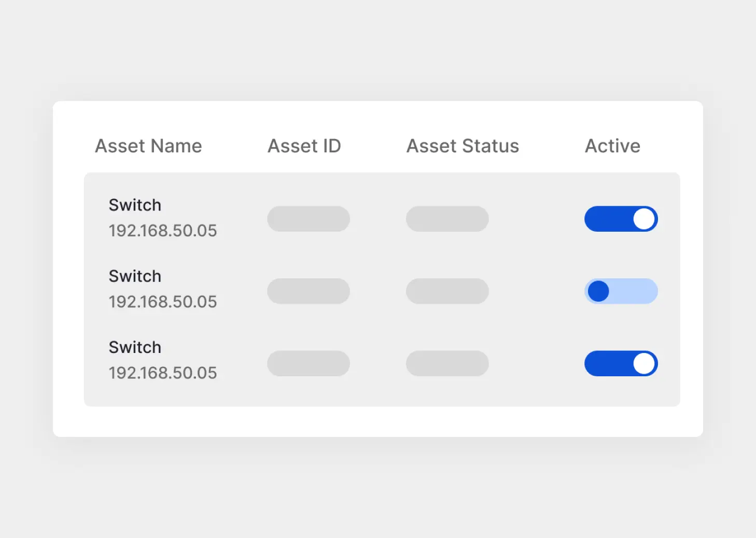This screenshot has height=538, width=756.
Task: Toggle the first Switch's Active control off
Action: (621, 219)
